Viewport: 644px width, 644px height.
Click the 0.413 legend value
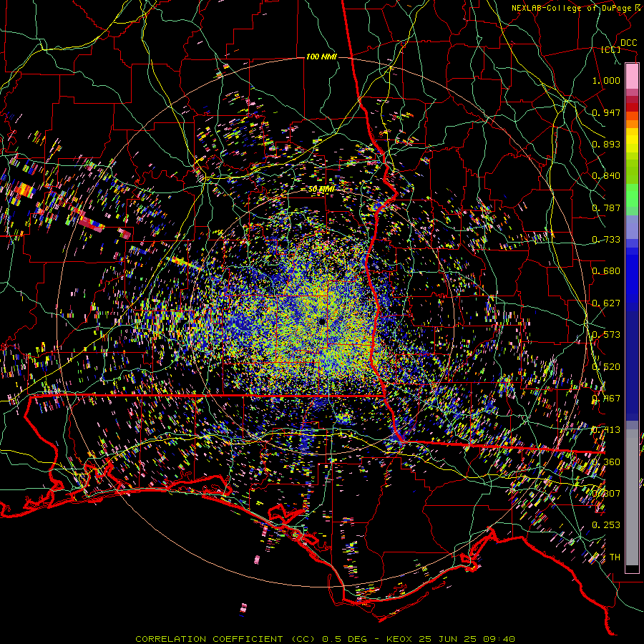click(606, 430)
